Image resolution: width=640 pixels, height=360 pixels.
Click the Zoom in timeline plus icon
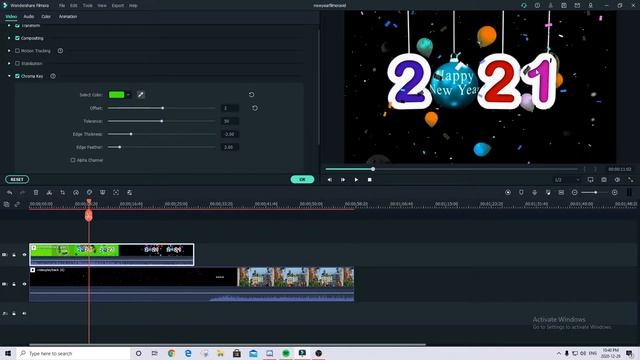615,192
